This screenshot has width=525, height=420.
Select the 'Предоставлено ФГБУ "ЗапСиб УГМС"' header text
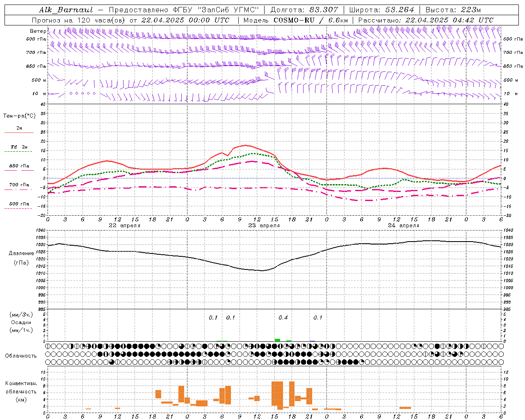coord(184,10)
